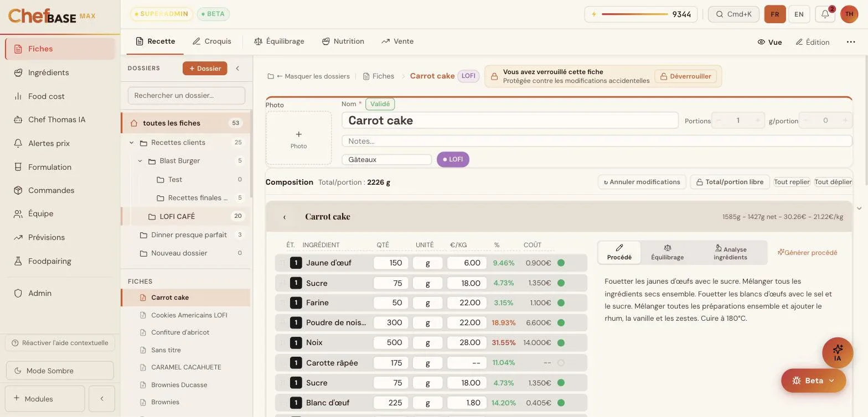The image size is (868, 417).
Task: Toggle Total/portion libre lock
Action: point(730,182)
